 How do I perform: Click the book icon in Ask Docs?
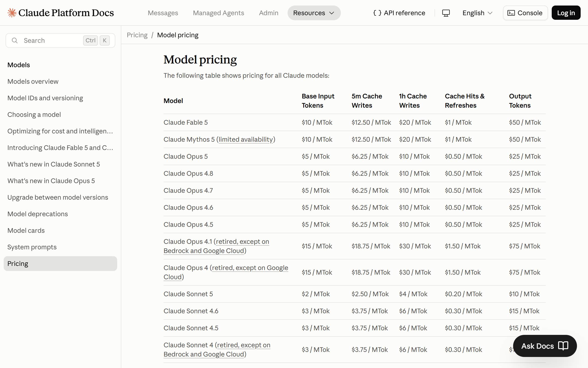(563, 346)
